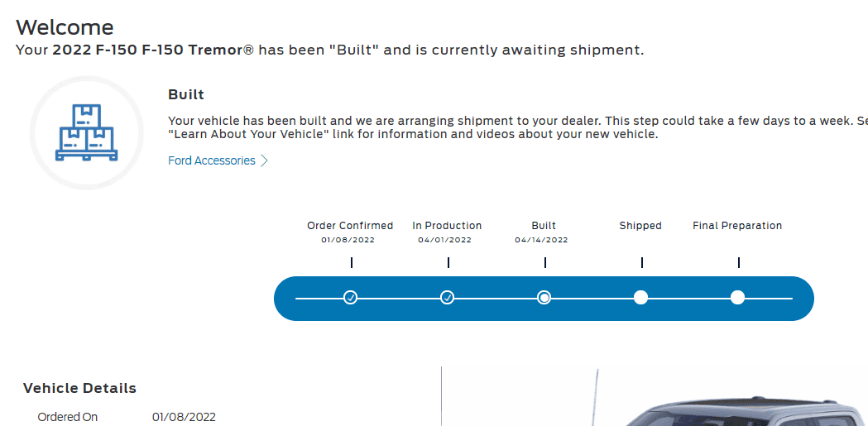Click the Final Preparation label
The width and height of the screenshot is (868, 426).
[737, 225]
